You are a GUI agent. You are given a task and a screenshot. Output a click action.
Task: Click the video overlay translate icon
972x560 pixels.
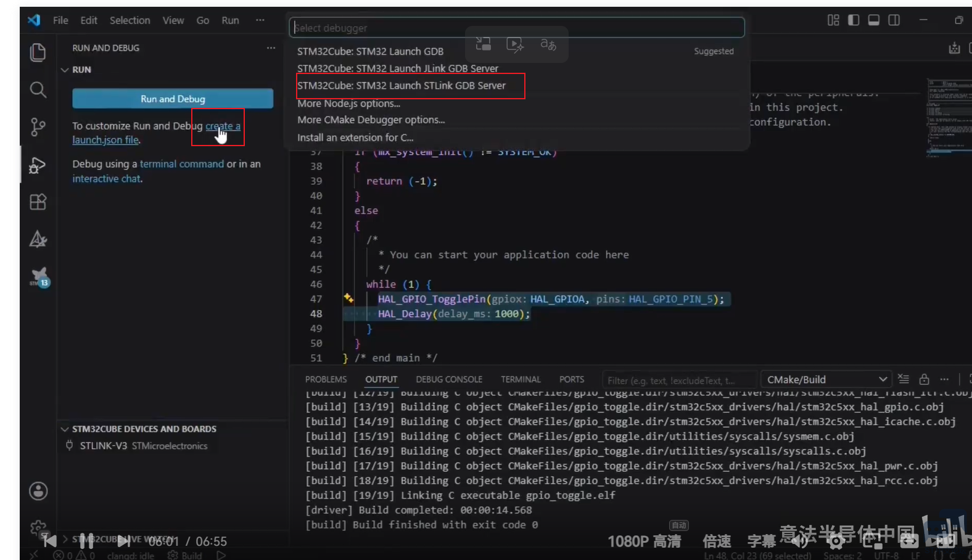[x=548, y=44]
